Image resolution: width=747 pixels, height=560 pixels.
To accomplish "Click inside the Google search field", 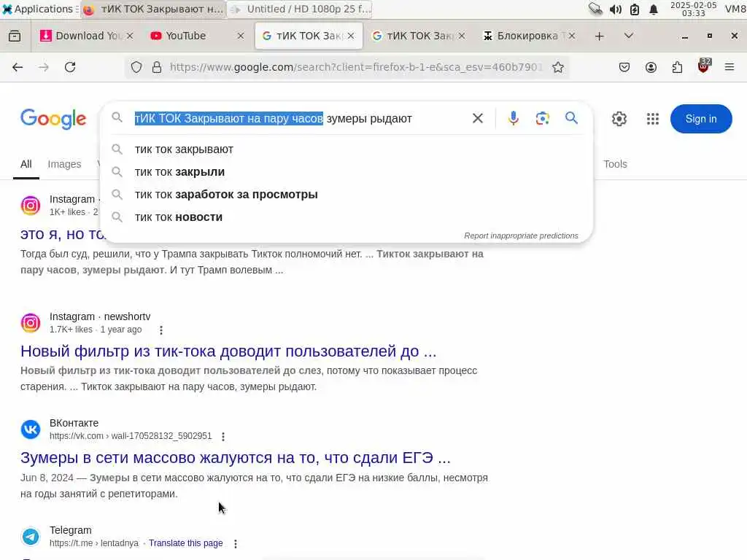I will coord(300,119).
